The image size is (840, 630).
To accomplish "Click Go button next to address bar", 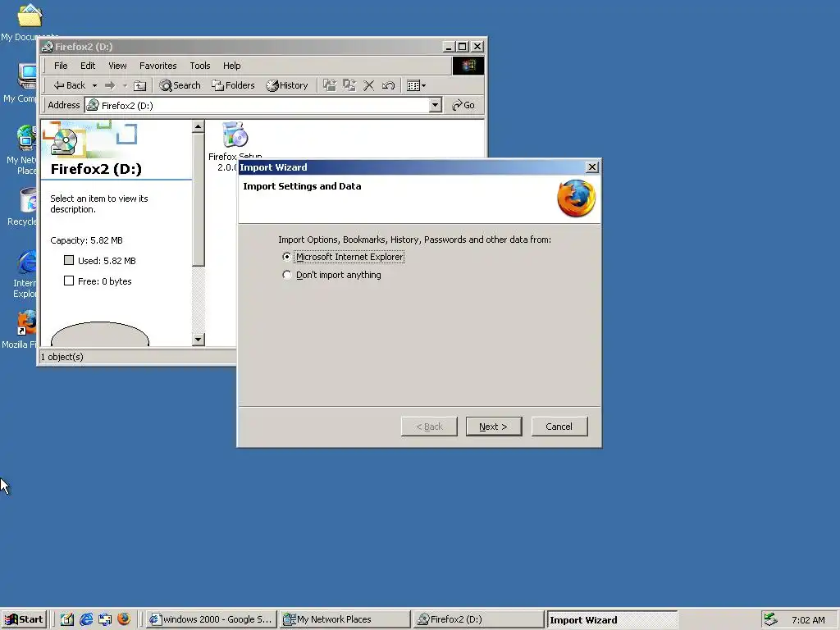I will (463, 105).
